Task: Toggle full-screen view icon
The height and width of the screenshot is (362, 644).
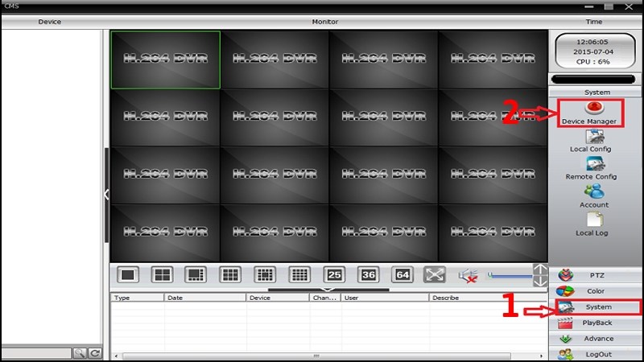Action: coord(434,274)
